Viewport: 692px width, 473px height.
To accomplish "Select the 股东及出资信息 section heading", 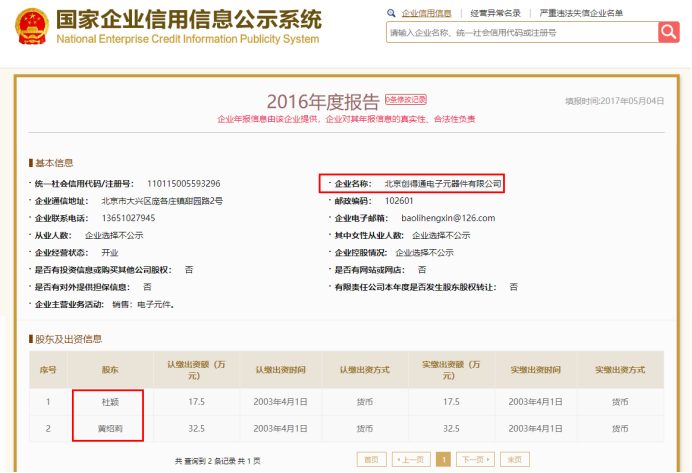I will coord(68,339).
